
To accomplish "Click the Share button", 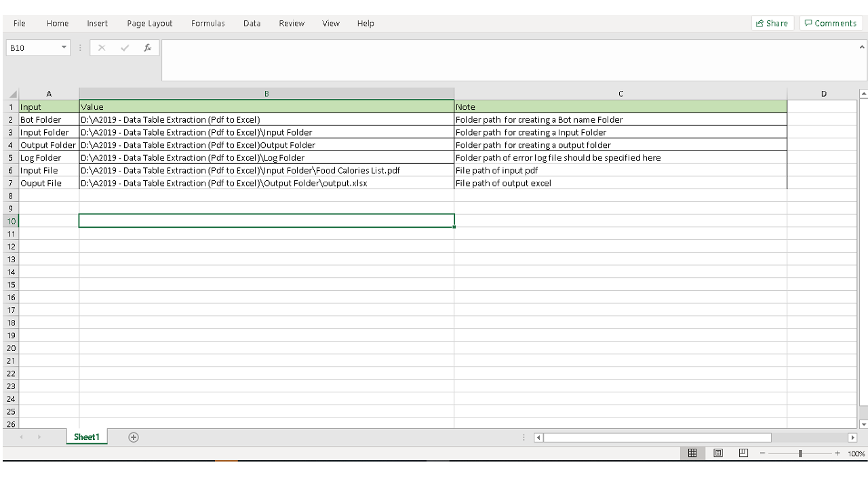I will (x=772, y=23).
